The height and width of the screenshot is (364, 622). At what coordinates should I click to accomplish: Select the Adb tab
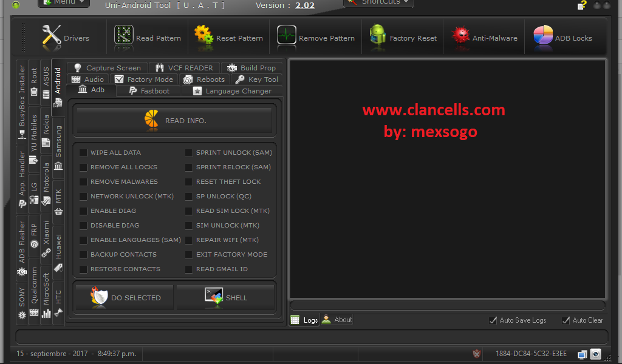tap(92, 90)
